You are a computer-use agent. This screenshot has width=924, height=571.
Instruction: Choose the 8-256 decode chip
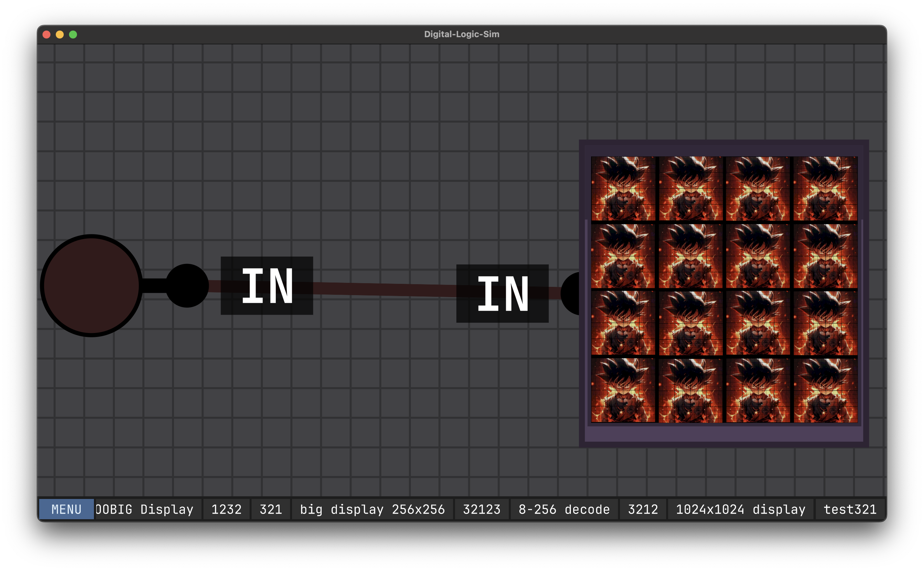564,509
